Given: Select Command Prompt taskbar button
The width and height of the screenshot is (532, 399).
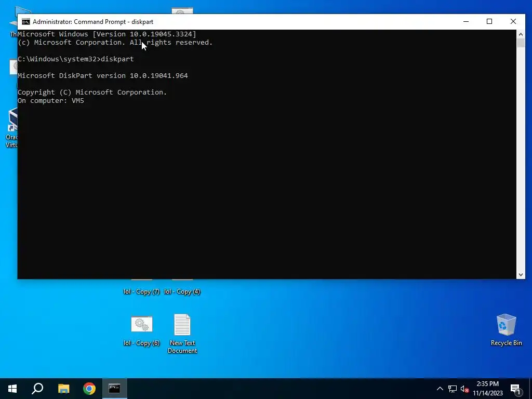Looking at the screenshot, I should pos(115,389).
